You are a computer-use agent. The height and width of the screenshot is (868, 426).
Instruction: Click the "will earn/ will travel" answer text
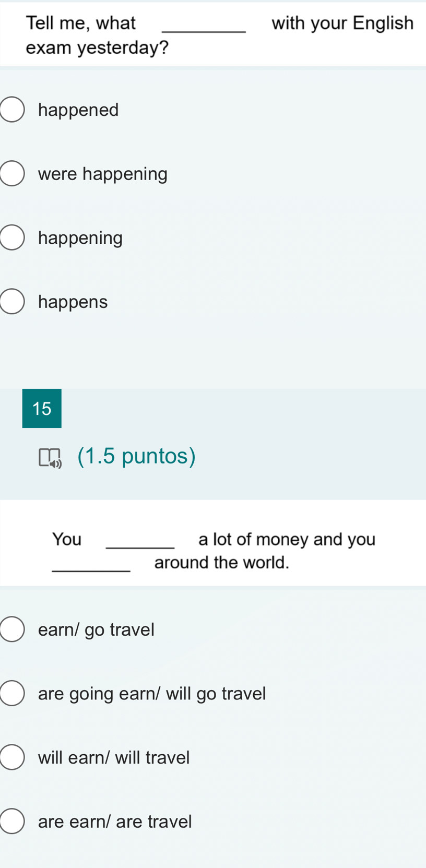[114, 758]
